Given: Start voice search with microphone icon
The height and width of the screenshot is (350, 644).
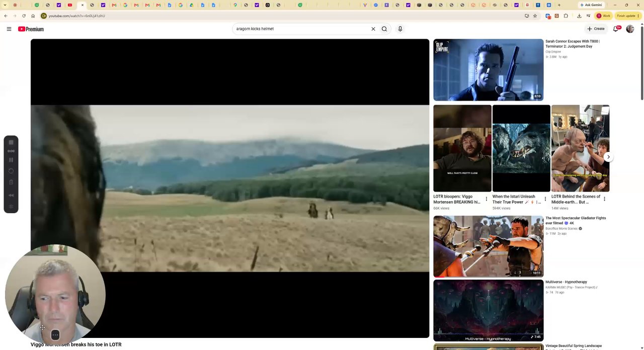Looking at the screenshot, I should [x=400, y=29].
